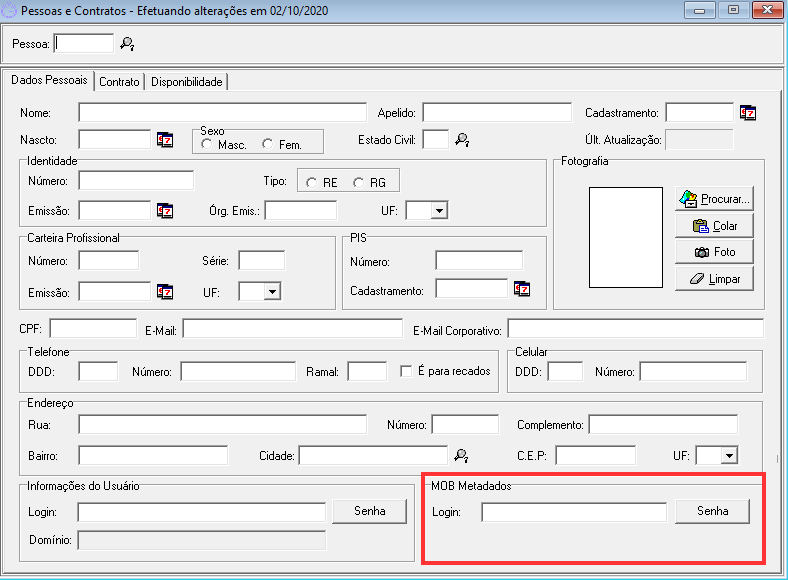Viewport: 788px width, 580px height.
Task: Click the Cidade lookup magnifier icon
Action: click(x=461, y=456)
